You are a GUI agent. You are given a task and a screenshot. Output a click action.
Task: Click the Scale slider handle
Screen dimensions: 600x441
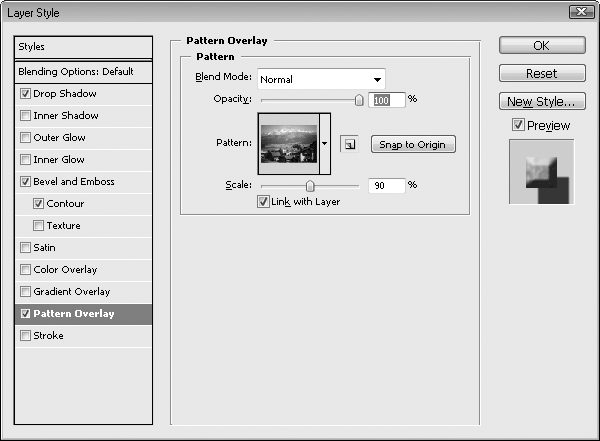pos(310,186)
